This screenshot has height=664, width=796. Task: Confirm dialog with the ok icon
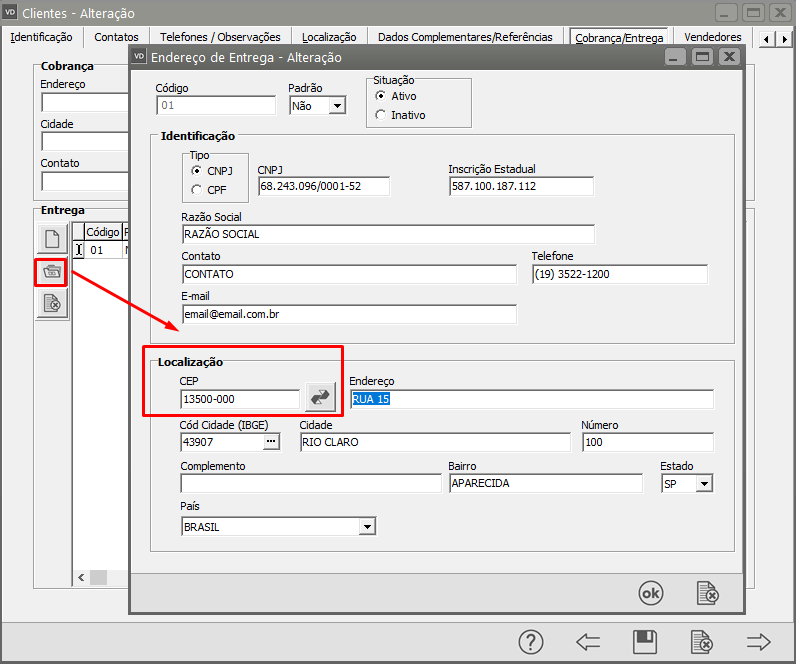pos(651,593)
